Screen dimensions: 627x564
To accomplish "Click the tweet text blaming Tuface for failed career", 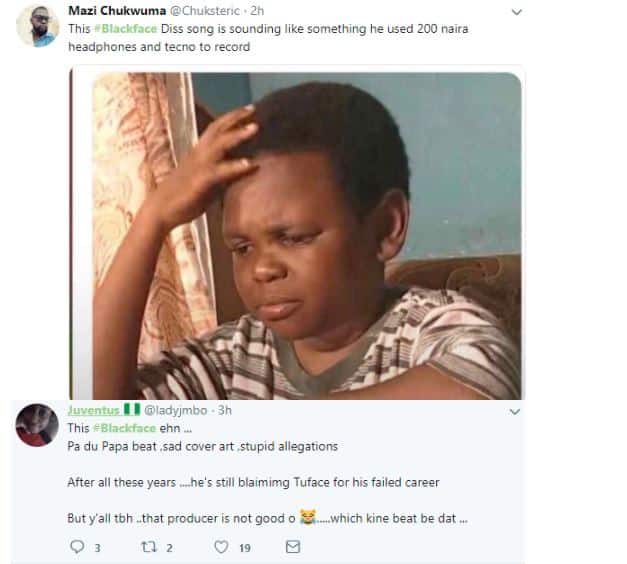I will [253, 482].
